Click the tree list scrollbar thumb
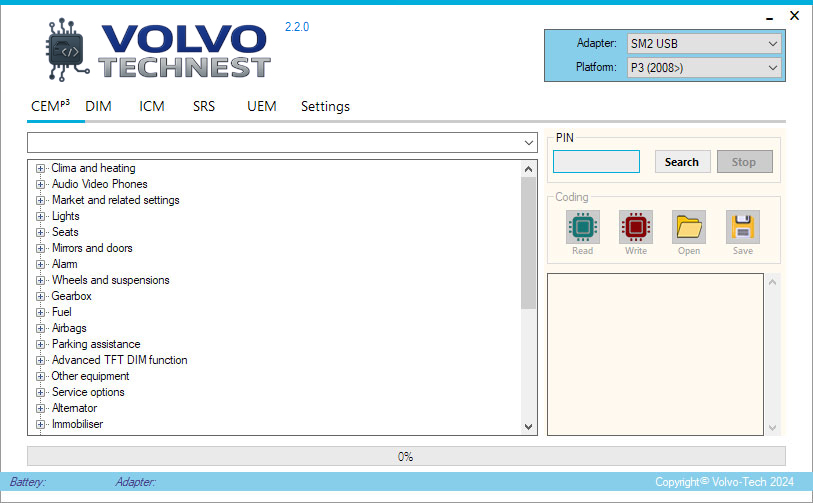 click(x=528, y=243)
